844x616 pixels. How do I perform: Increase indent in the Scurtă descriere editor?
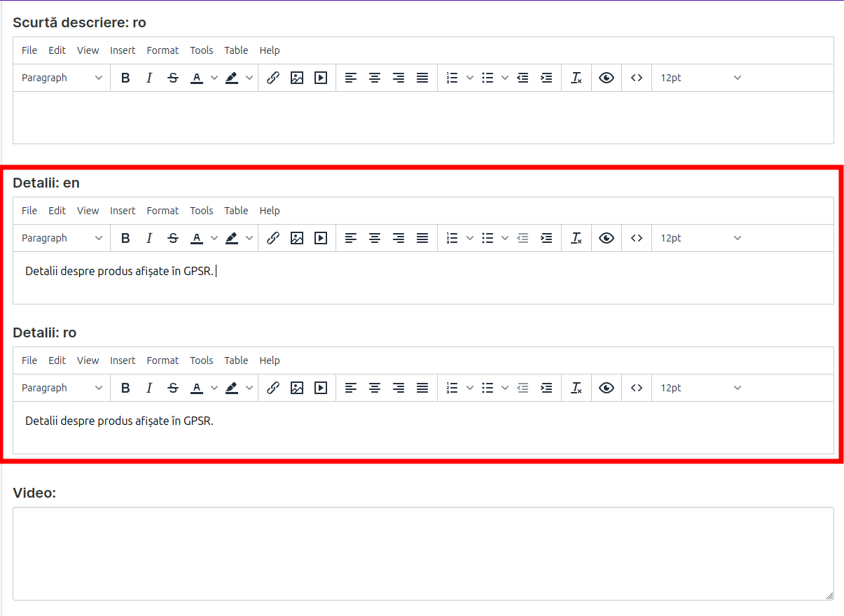pos(546,78)
